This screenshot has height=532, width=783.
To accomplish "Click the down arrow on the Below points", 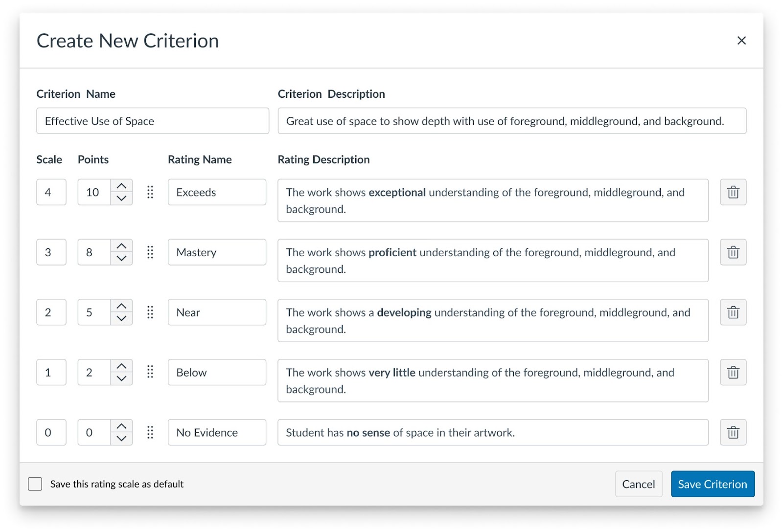I will point(121,378).
